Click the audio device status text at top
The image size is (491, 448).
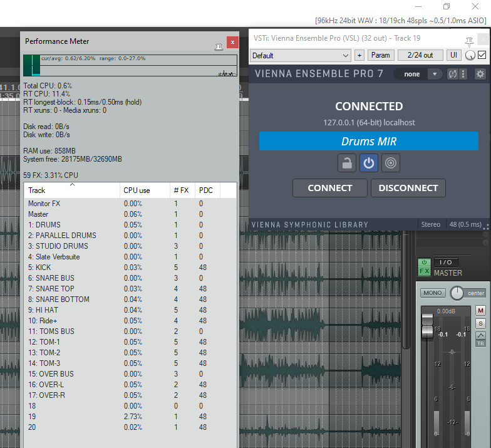pos(401,21)
